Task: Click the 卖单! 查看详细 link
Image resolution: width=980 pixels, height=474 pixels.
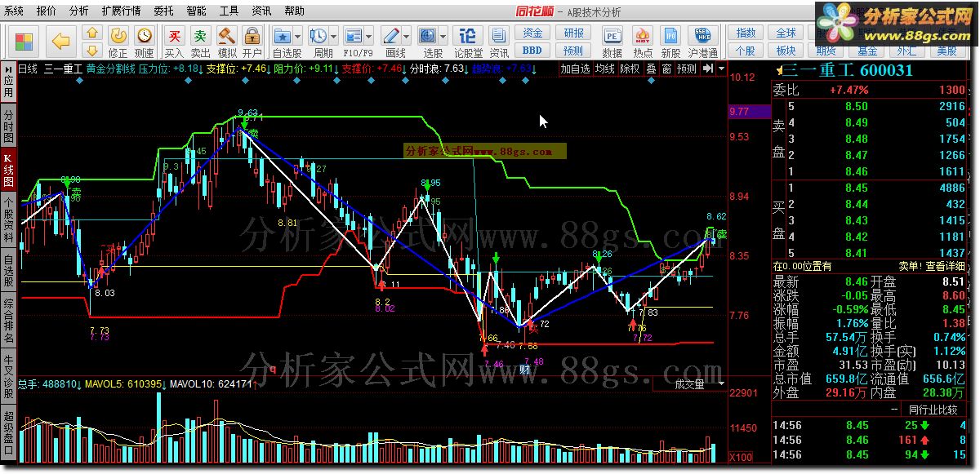Action: 932,266
